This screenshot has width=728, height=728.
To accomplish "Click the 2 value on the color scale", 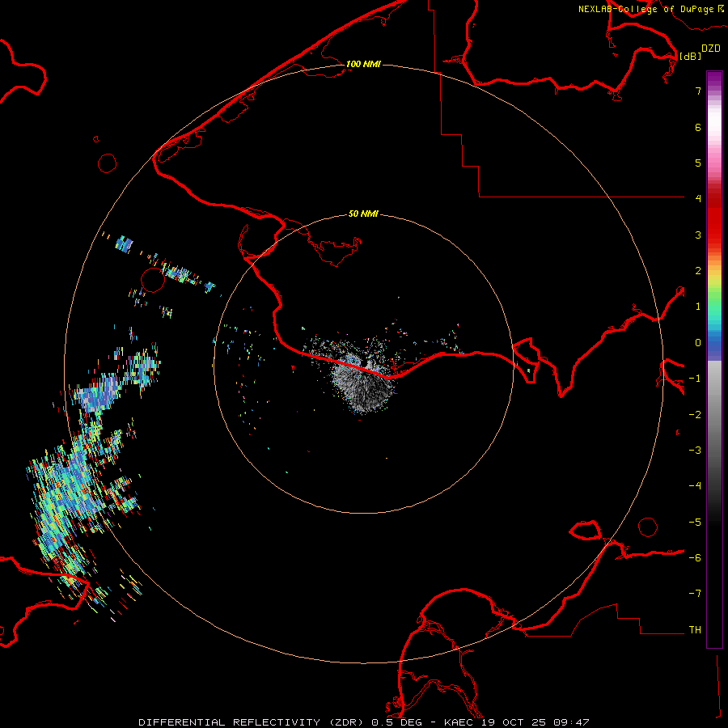I will [x=698, y=271].
